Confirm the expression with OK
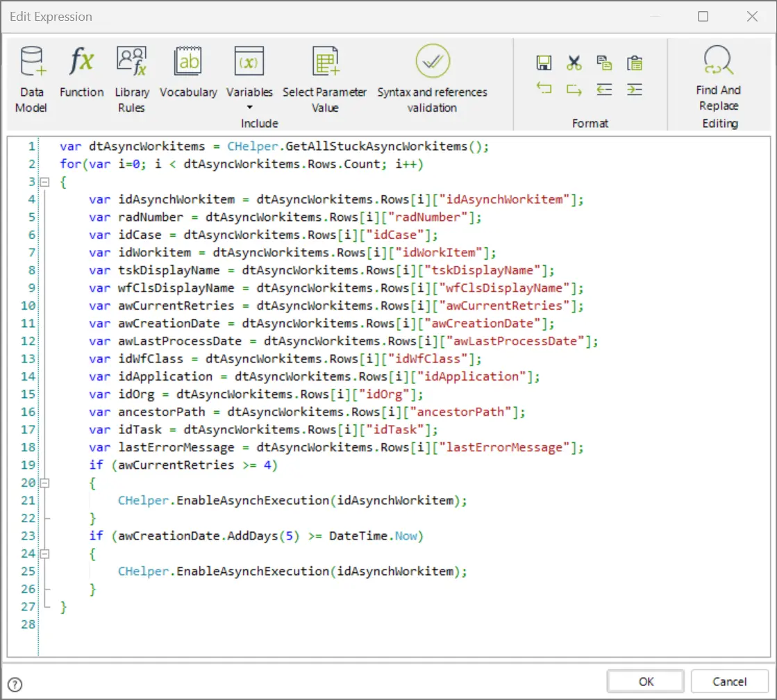 646,682
